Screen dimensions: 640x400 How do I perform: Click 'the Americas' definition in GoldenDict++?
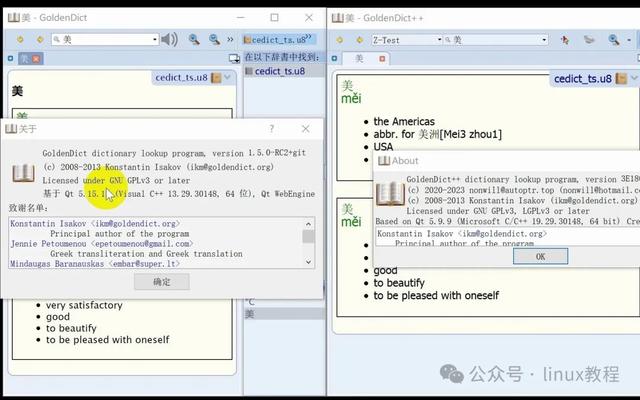click(404, 122)
